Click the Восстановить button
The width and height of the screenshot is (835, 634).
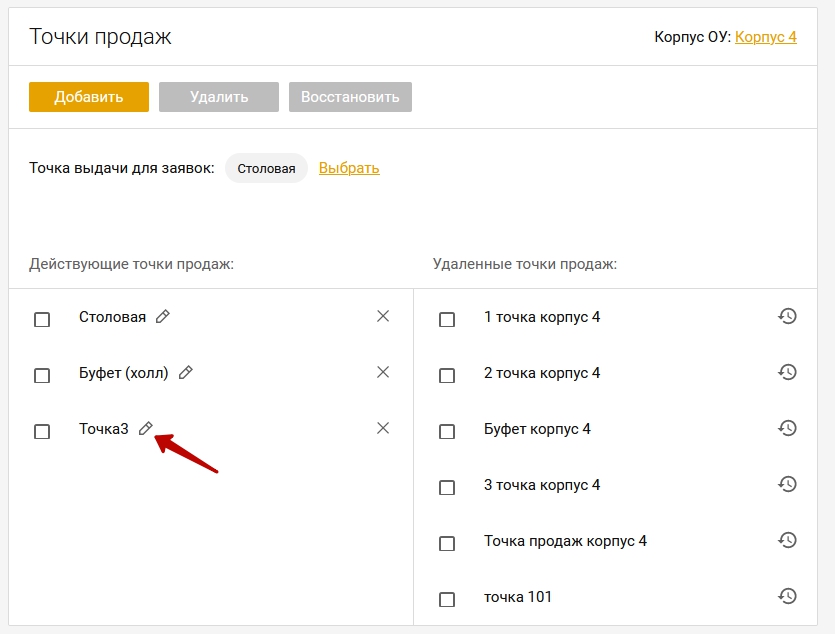[x=350, y=97]
